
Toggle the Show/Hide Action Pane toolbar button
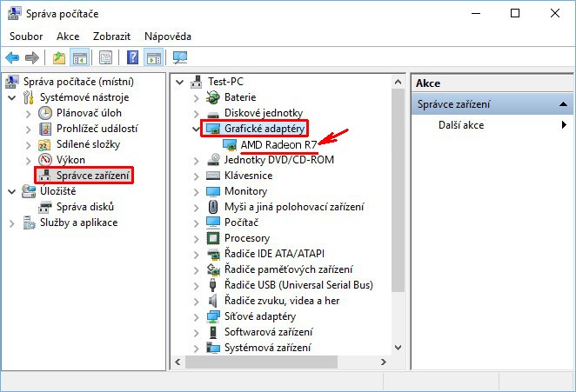tap(153, 57)
